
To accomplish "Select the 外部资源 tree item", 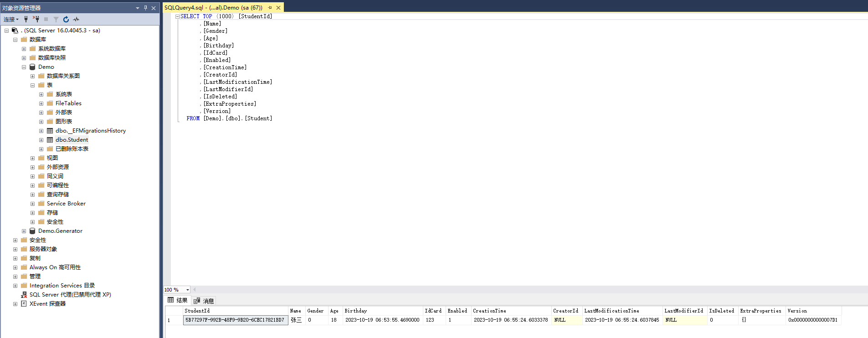I will pyautogui.click(x=58, y=167).
